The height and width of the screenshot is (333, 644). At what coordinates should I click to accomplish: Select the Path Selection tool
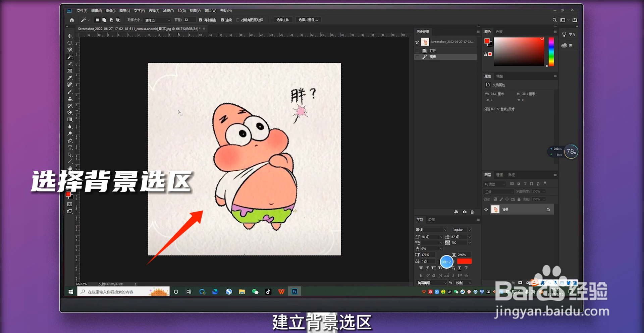[x=70, y=155]
